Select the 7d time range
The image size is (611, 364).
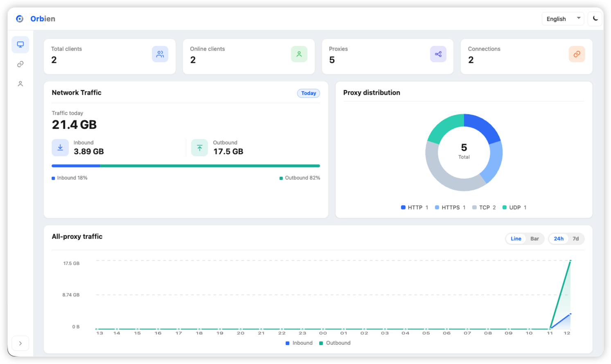tap(576, 239)
